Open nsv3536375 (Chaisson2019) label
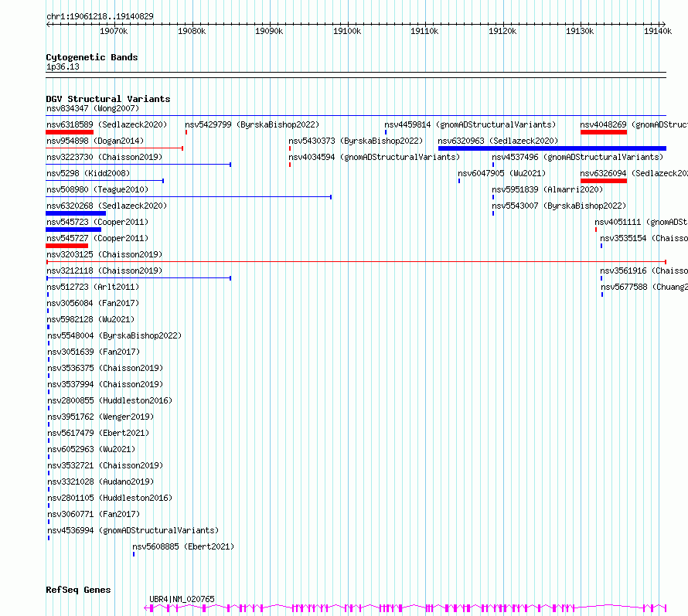This screenshot has width=688, height=616. coord(105,368)
